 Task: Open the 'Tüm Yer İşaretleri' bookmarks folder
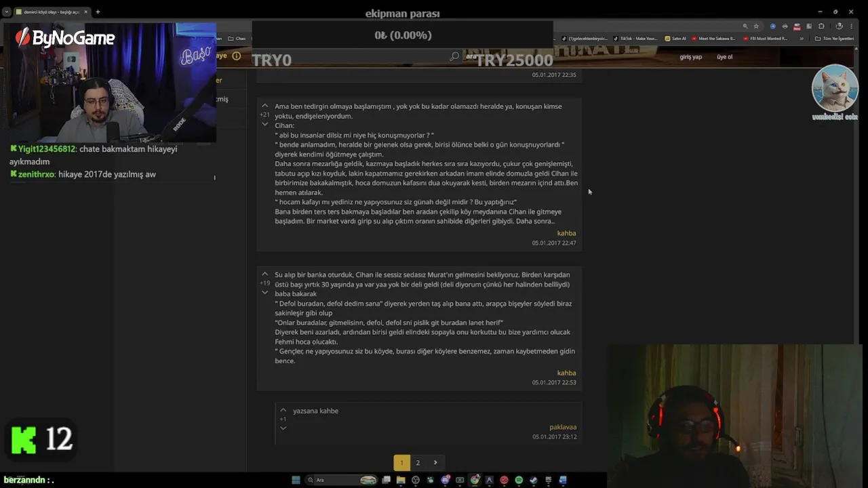834,39
